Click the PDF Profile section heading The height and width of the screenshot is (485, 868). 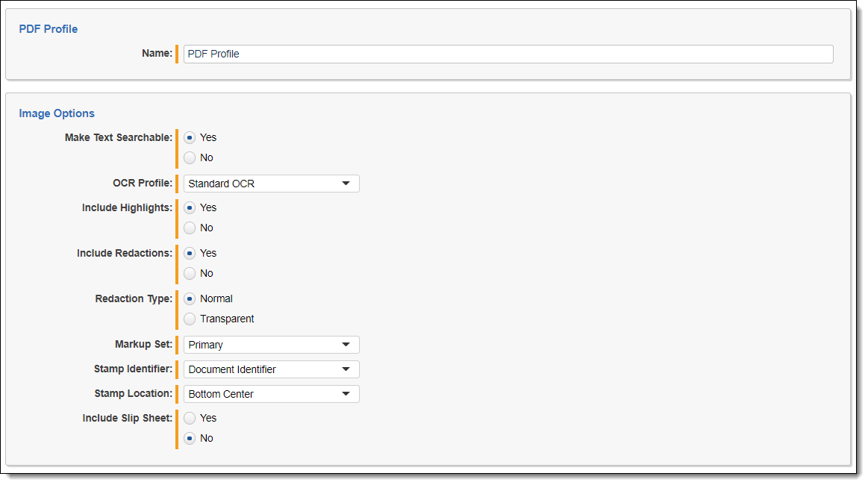click(48, 29)
